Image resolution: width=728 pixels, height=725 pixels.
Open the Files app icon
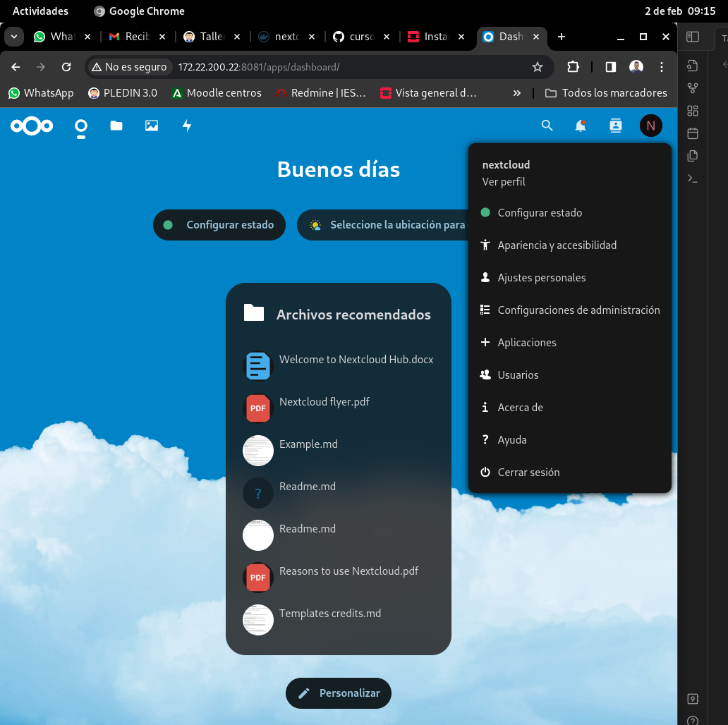(x=116, y=126)
